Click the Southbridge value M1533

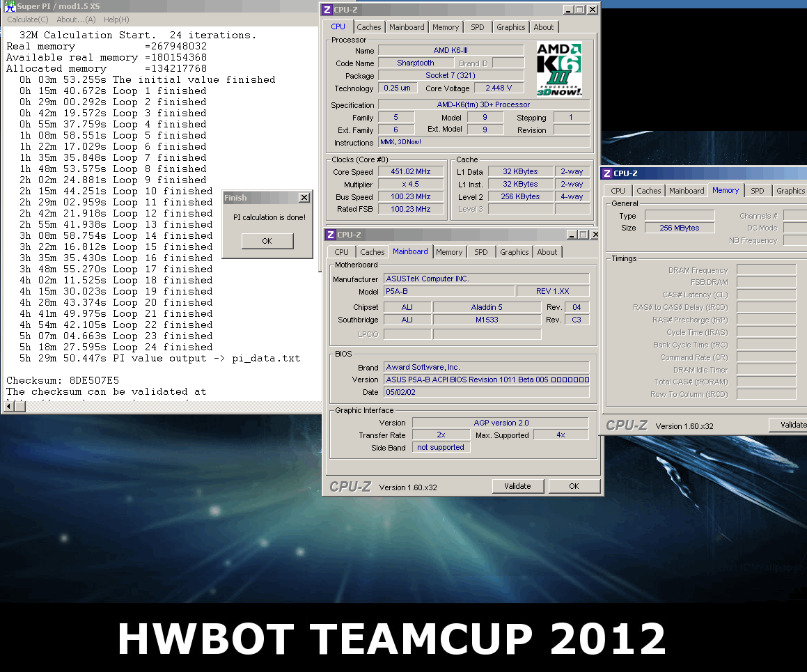[x=487, y=320]
